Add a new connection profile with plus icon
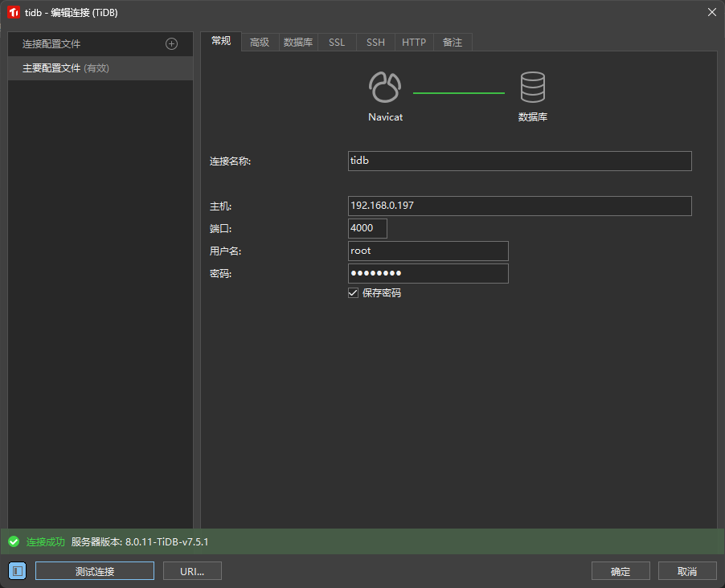Viewport: 725px width, 588px height. pyautogui.click(x=171, y=44)
